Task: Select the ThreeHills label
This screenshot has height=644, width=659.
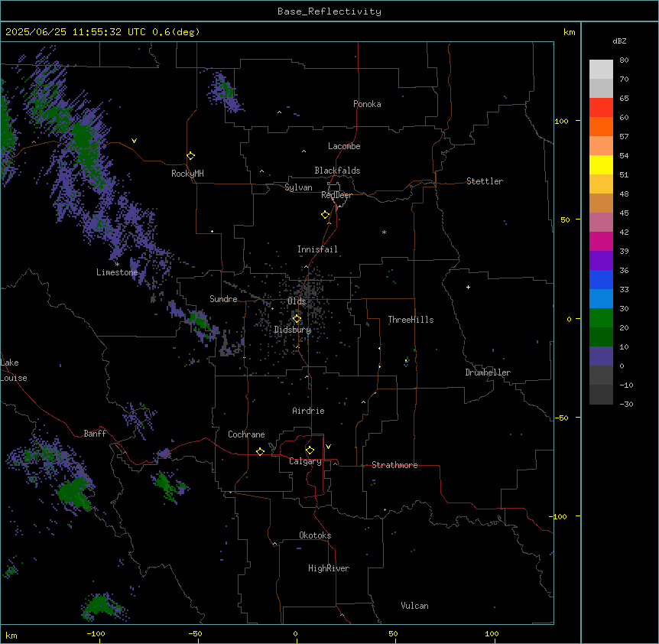Action: pyautogui.click(x=411, y=320)
